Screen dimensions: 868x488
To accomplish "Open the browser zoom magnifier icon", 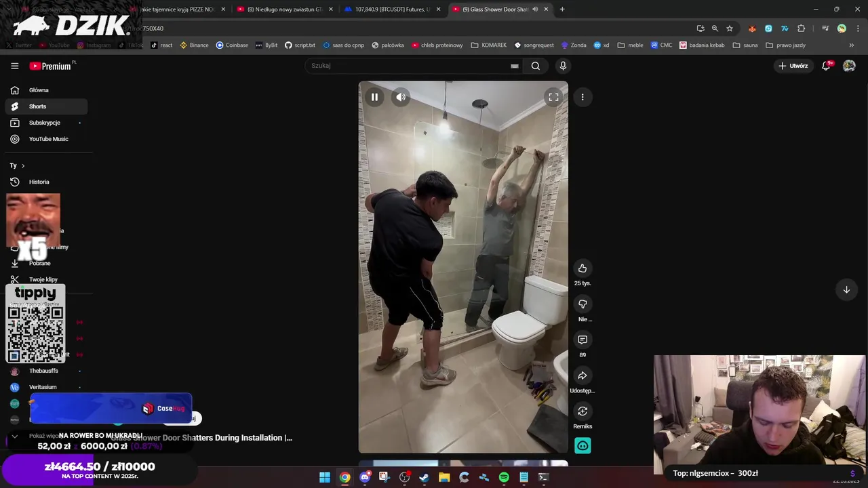I will [715, 28].
